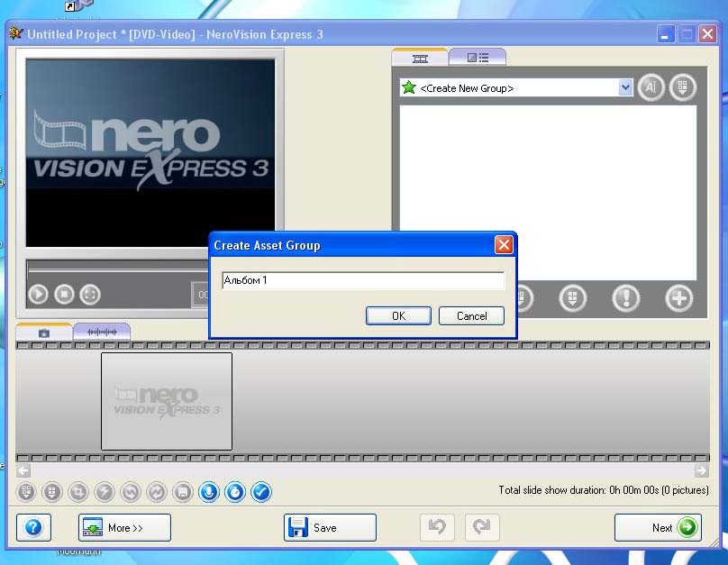Click the filmstrip right scroll arrow
This screenshot has width=728, height=565.
(702, 470)
